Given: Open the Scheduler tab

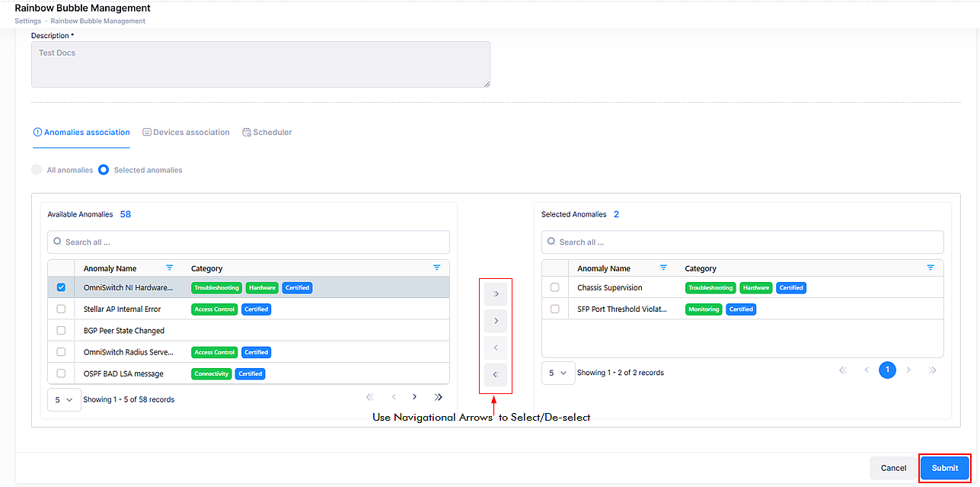Looking at the screenshot, I should pos(267,133).
